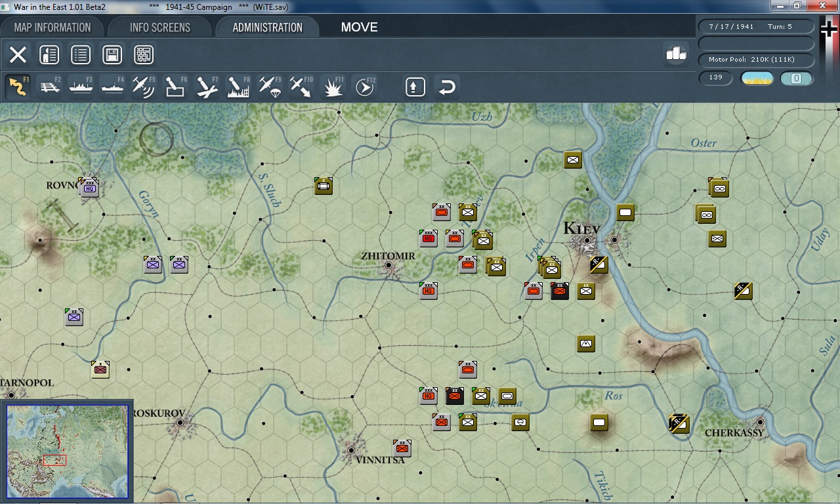This screenshot has width=840, height=504.
Task: Select the blank Soviet counter near Ros river
Action: coord(599,423)
